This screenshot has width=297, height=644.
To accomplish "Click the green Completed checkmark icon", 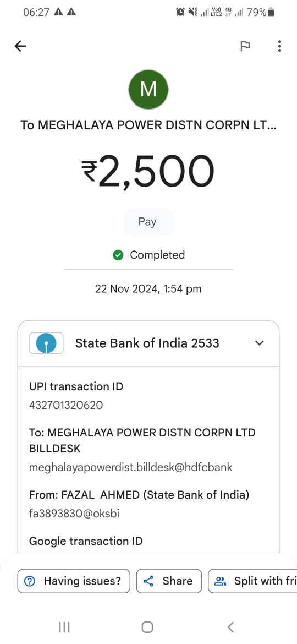I will click(x=118, y=255).
